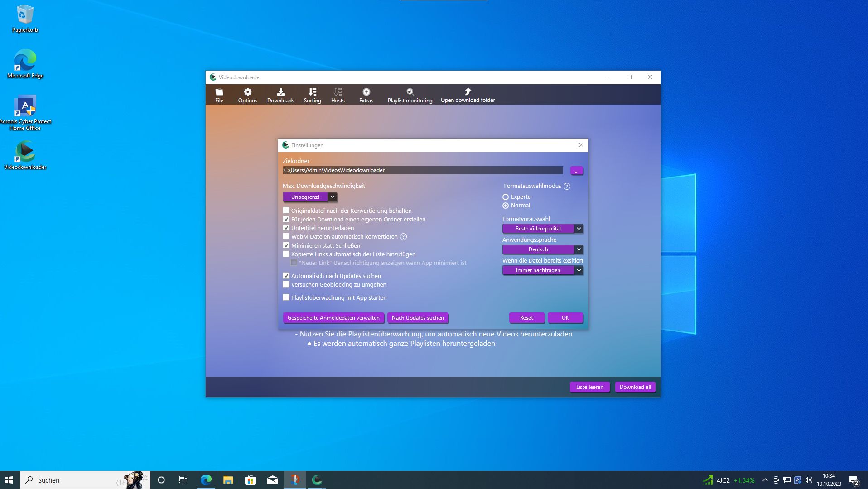The width and height of the screenshot is (868, 489).
Task: Enable Originaldatei nach der Konvertierung behalten
Action: coord(286,210)
